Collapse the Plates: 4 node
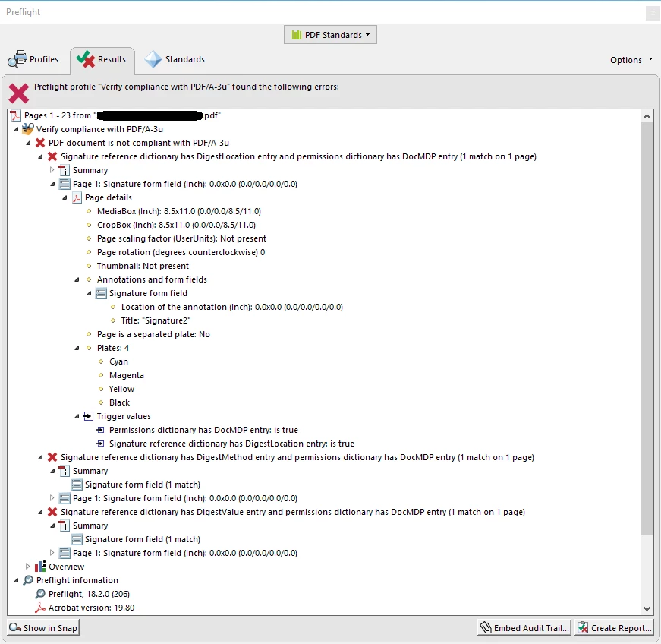This screenshot has height=644, width=661. coord(77,348)
